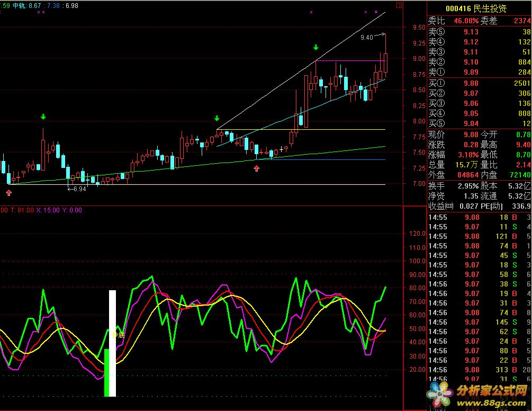532x411 pixels.
Task: Click the 9.50 price axis label
Action: pyautogui.click(x=419, y=27)
